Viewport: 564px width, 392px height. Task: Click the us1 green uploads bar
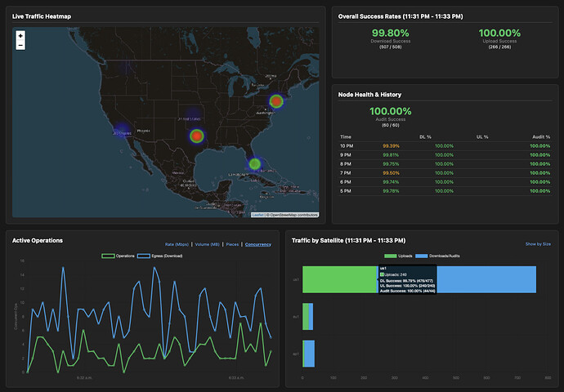pos(339,279)
